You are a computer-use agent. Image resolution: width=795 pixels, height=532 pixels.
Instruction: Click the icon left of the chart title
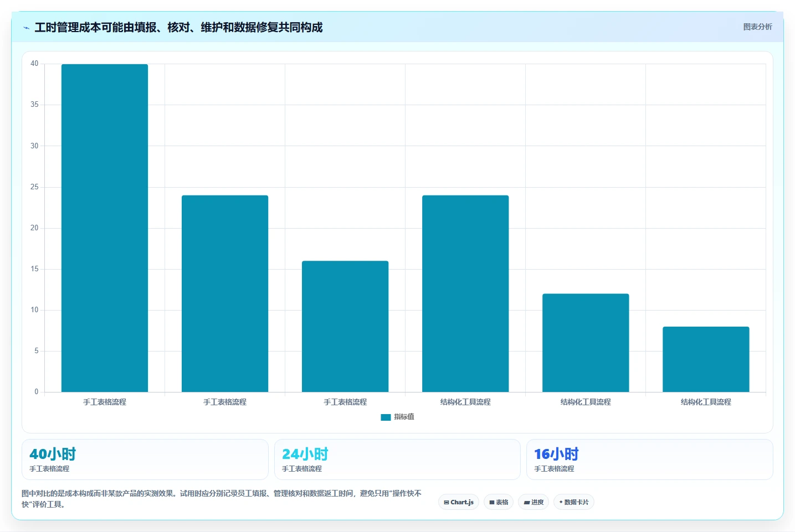pyautogui.click(x=26, y=28)
